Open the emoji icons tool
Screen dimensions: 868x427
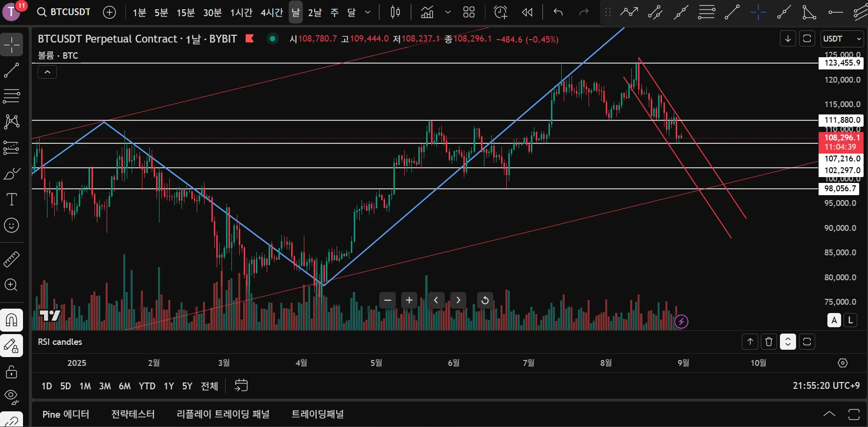(11, 225)
